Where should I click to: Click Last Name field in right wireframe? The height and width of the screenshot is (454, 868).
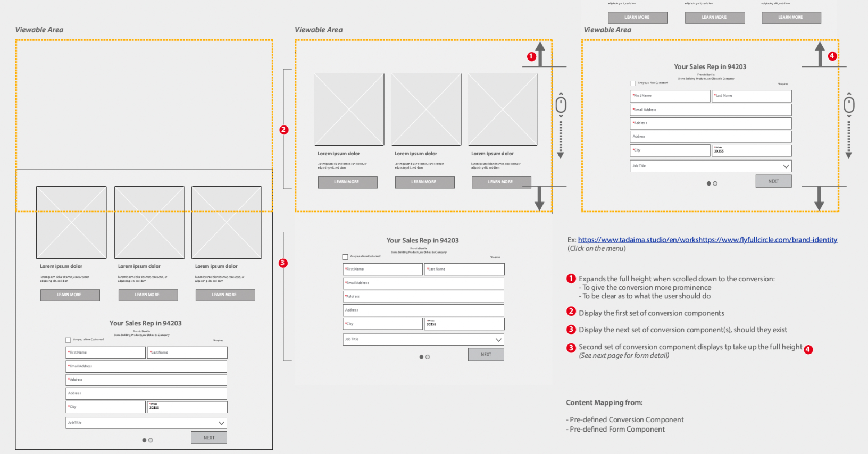click(752, 96)
